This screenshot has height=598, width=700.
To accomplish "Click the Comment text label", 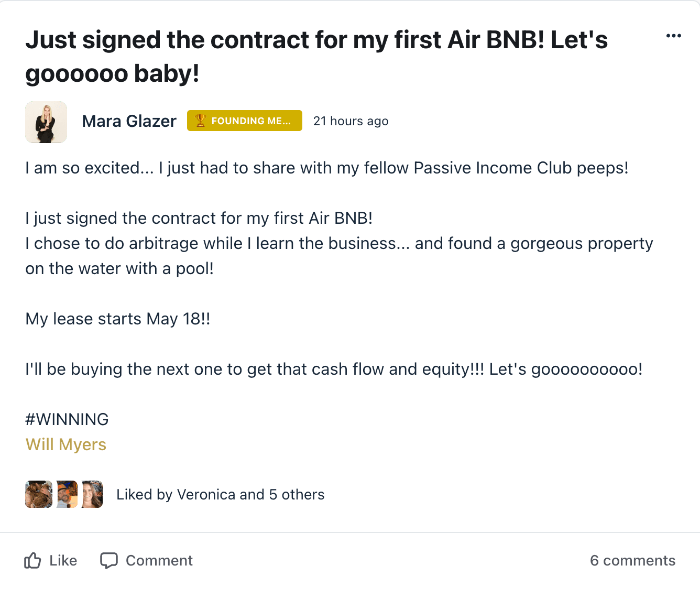I will (x=159, y=560).
